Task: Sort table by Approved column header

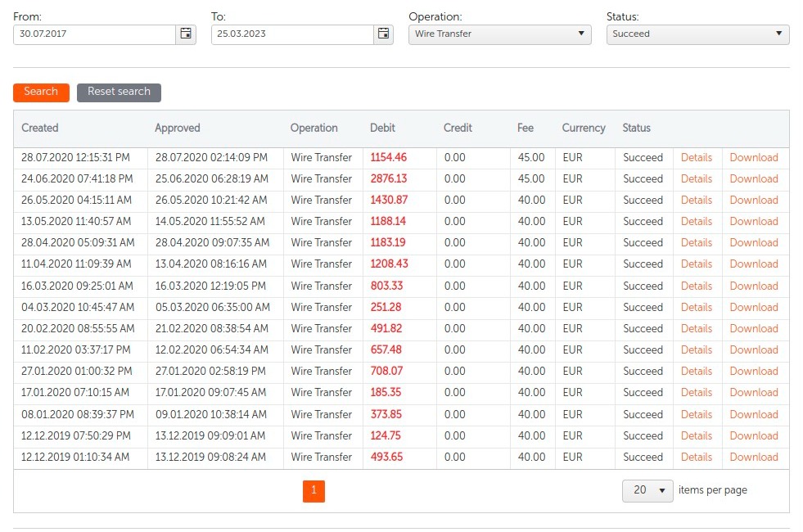Action: click(178, 128)
